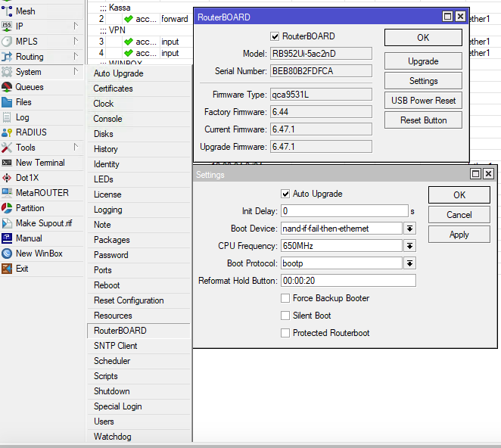
Task: Click the Routing sidebar icon
Action: (7, 57)
